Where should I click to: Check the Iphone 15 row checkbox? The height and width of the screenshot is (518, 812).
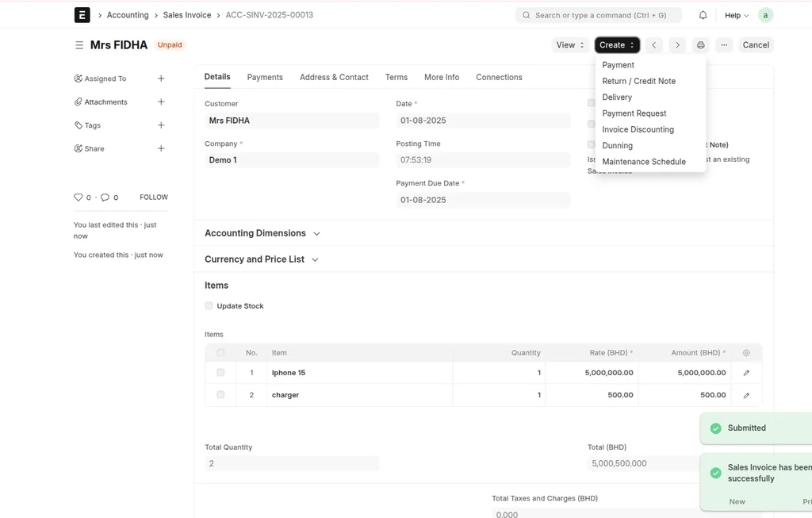[x=220, y=373]
